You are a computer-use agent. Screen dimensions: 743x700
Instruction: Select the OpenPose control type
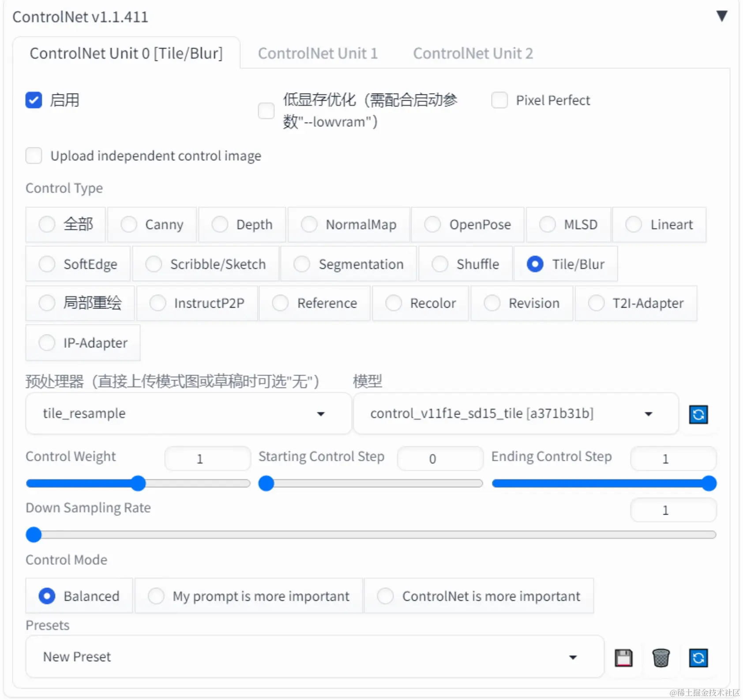468,225
